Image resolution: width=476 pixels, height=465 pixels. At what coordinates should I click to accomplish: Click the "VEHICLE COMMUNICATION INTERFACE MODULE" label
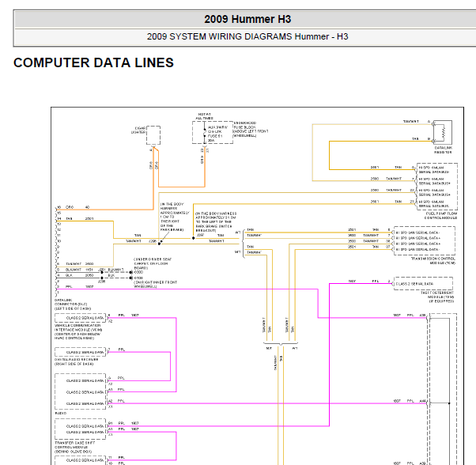[x=78, y=331]
